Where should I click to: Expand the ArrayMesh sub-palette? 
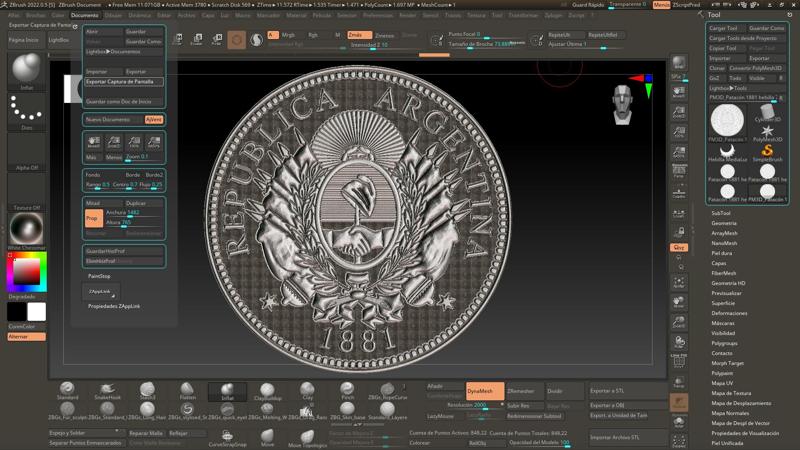click(724, 233)
